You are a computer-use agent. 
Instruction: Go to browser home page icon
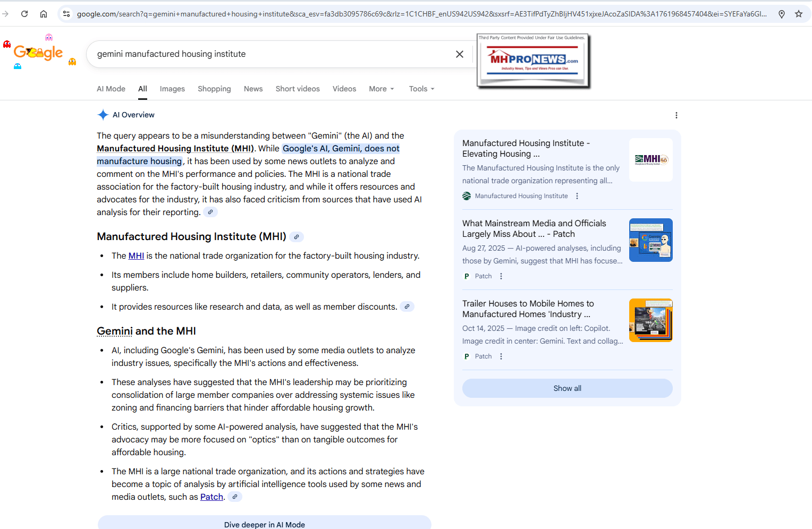pyautogui.click(x=44, y=14)
